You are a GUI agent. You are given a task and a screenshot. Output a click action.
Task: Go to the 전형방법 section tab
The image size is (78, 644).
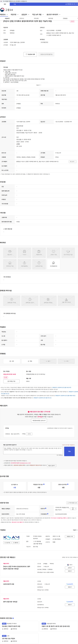pyautogui.click(x=65, y=18)
